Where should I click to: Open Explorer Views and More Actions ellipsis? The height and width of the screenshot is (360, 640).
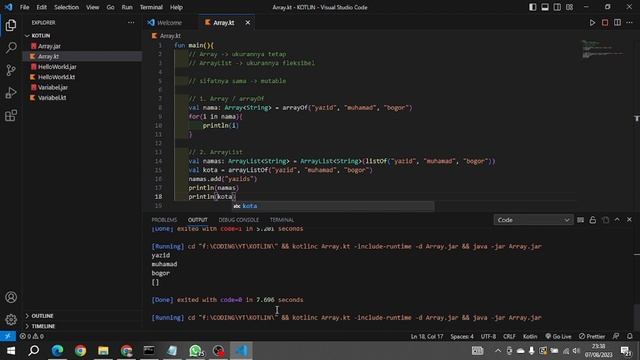[x=131, y=23]
